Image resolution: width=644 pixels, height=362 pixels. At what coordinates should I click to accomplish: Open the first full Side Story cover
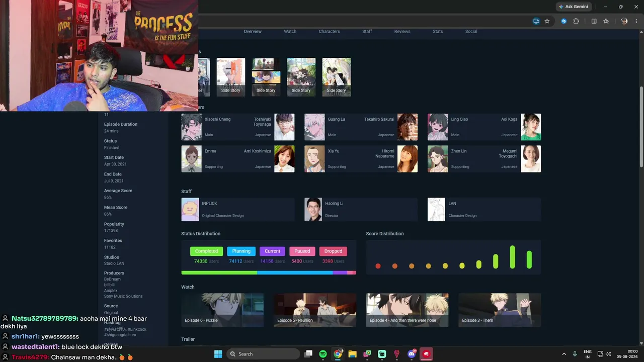[231, 77]
